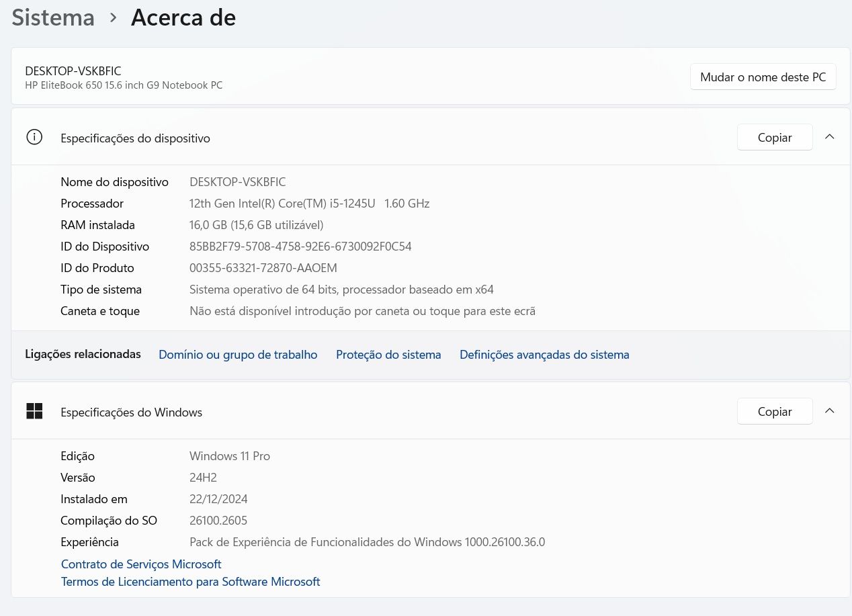Select the HP EliteBook 650 model text
852x616 pixels.
[x=124, y=85]
